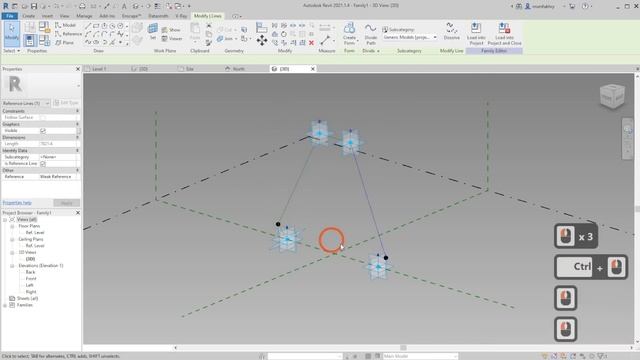Click the Move tool icon
640x360 pixels.
point(262,40)
